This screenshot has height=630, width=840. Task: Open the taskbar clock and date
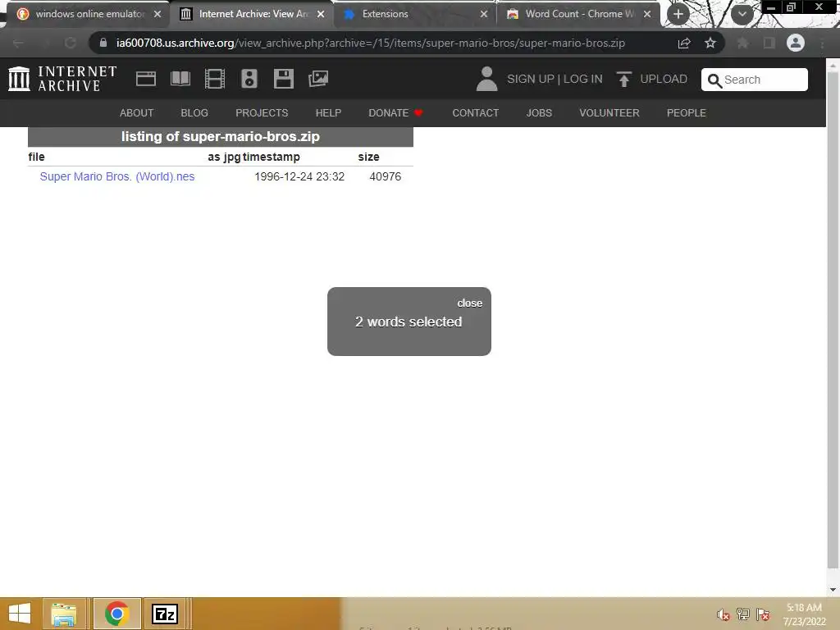point(804,614)
